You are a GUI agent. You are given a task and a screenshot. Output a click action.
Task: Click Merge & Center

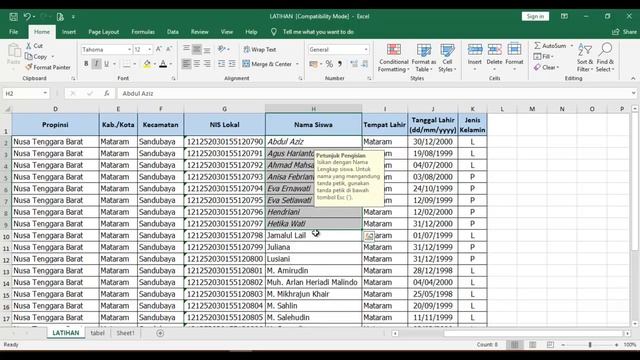(x=267, y=64)
